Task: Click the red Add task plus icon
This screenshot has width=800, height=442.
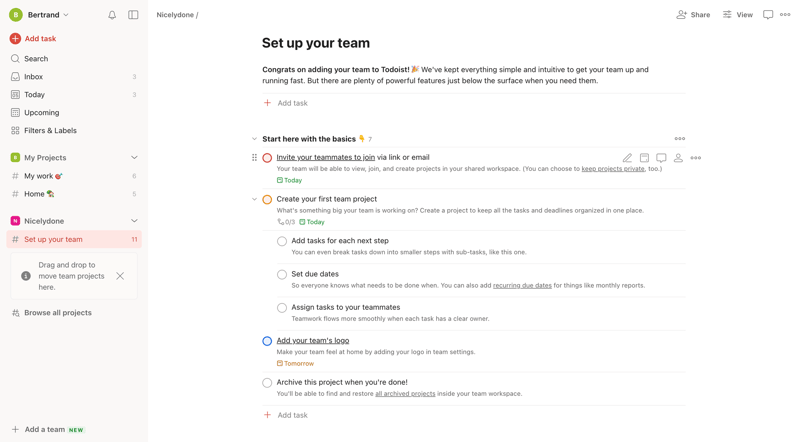Action: [15, 38]
